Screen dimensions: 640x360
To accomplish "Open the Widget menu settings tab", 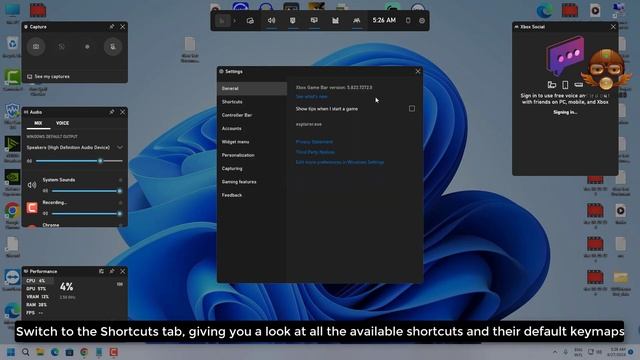I will click(252, 142).
